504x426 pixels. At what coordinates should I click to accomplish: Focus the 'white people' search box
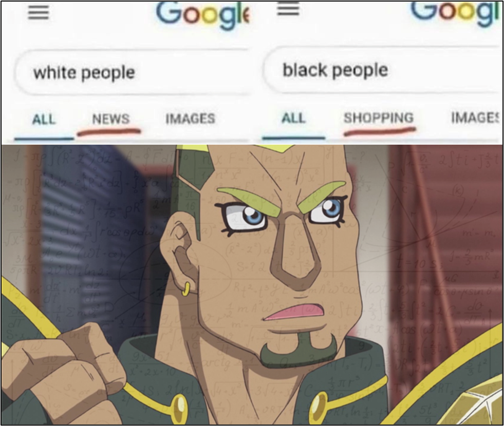click(132, 72)
